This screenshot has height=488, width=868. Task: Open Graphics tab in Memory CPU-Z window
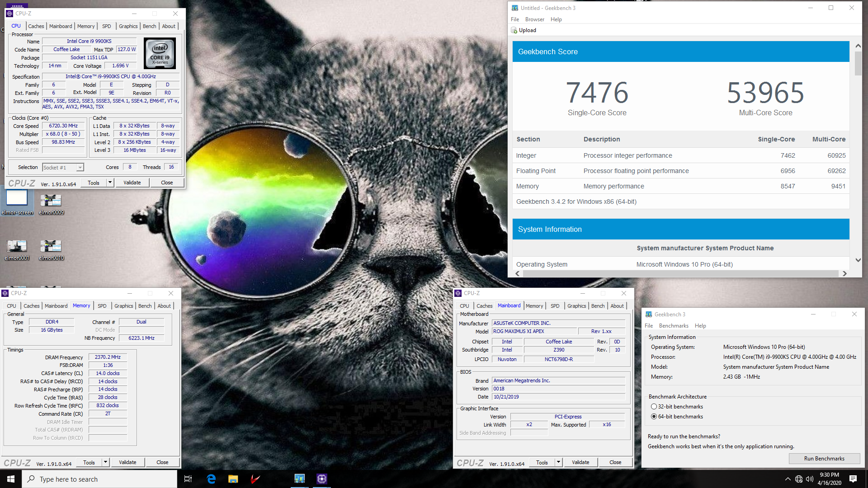tap(124, 306)
